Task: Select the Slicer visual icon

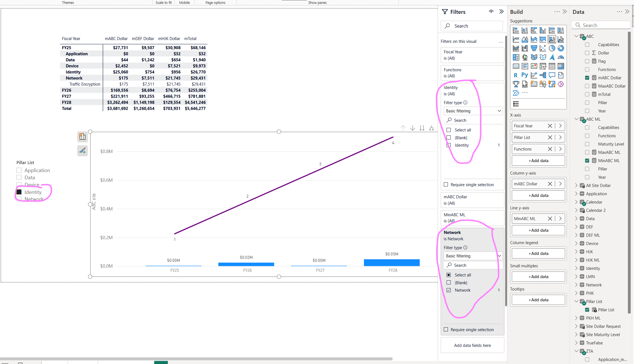Action: click(x=543, y=66)
